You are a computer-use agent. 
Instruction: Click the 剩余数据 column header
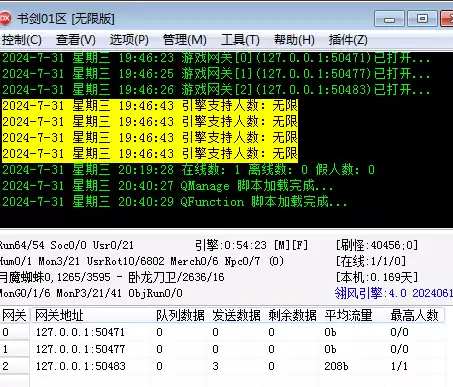[292, 315]
